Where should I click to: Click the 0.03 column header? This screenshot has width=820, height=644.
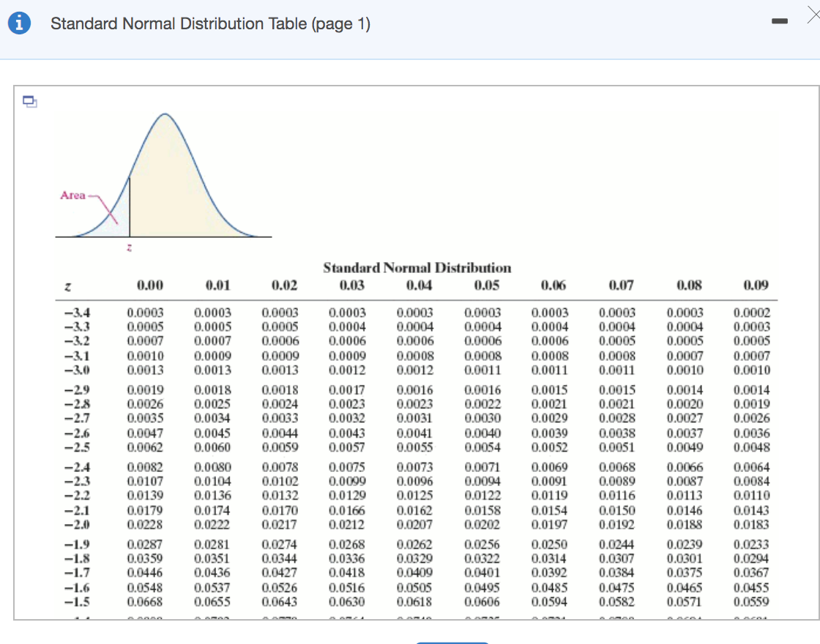click(x=351, y=285)
